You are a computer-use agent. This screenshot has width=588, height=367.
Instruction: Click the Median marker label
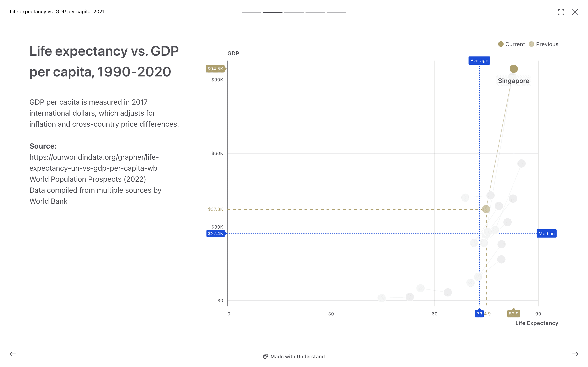click(x=546, y=233)
